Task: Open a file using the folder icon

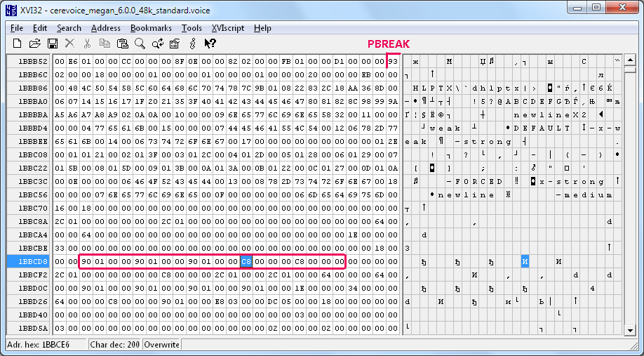Action: click(35, 43)
